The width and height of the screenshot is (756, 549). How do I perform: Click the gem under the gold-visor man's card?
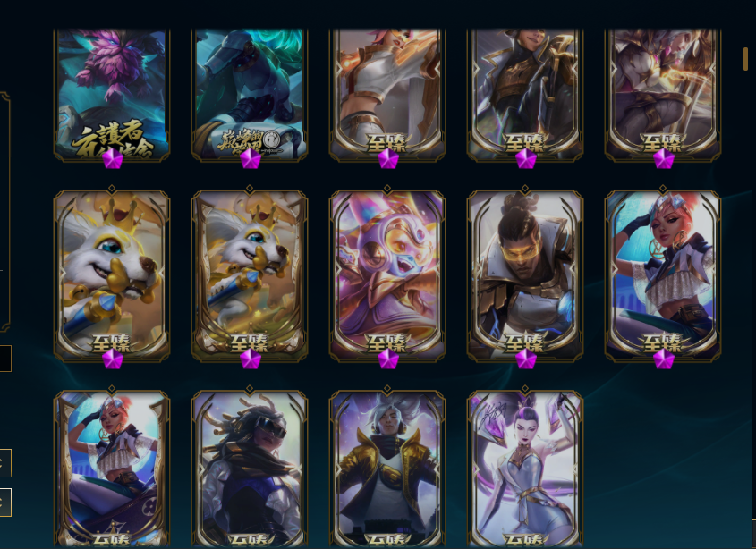click(526, 359)
